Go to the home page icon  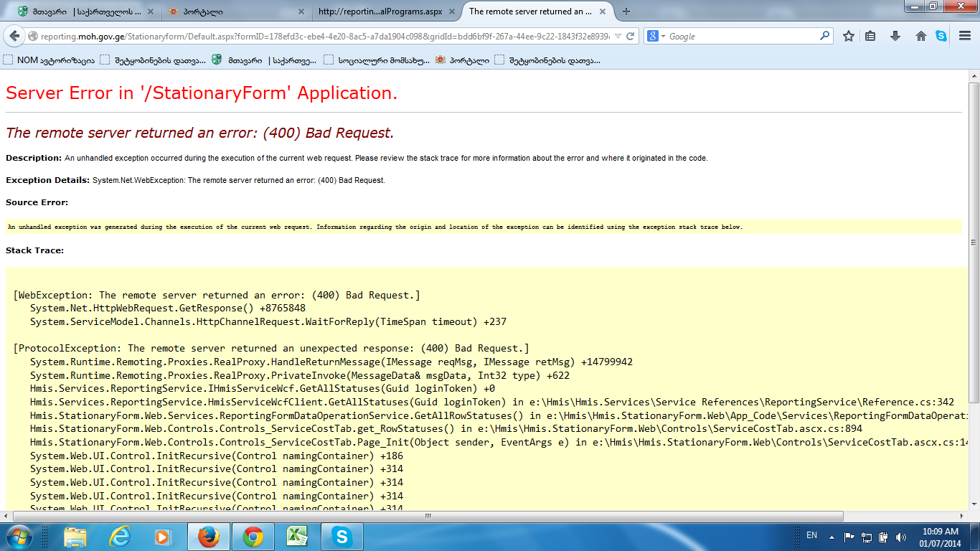pyautogui.click(x=921, y=37)
